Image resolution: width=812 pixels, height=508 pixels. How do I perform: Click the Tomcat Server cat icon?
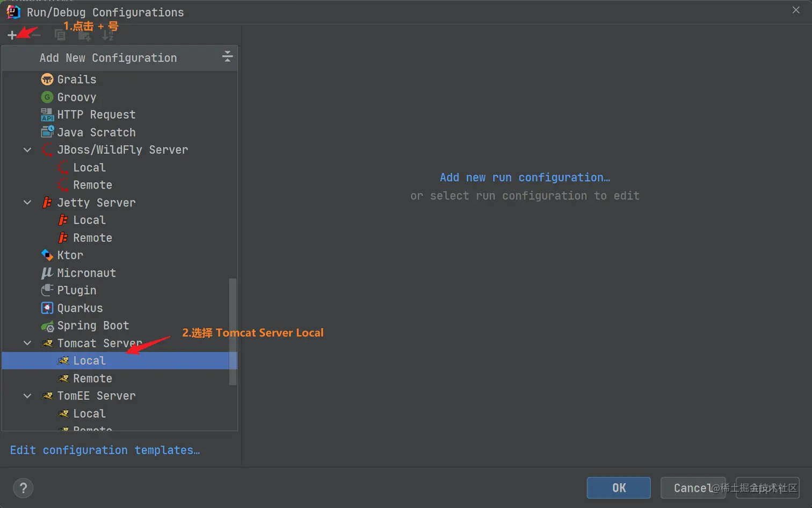47,343
